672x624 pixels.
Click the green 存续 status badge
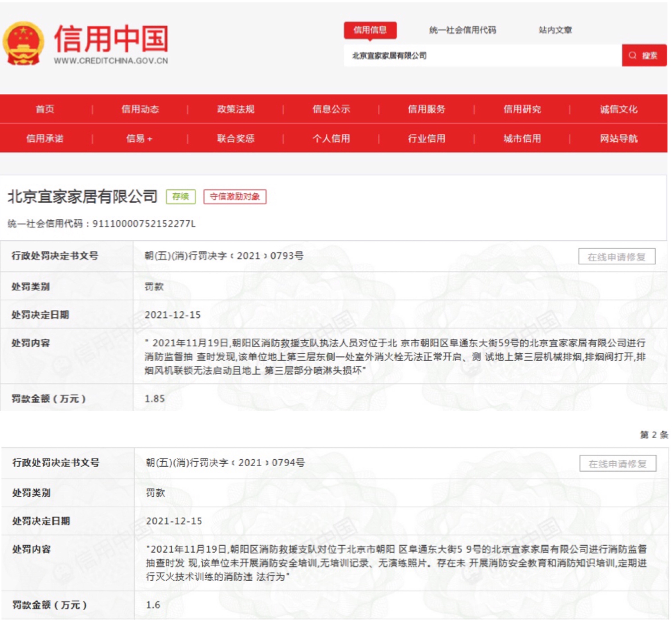[x=180, y=197]
